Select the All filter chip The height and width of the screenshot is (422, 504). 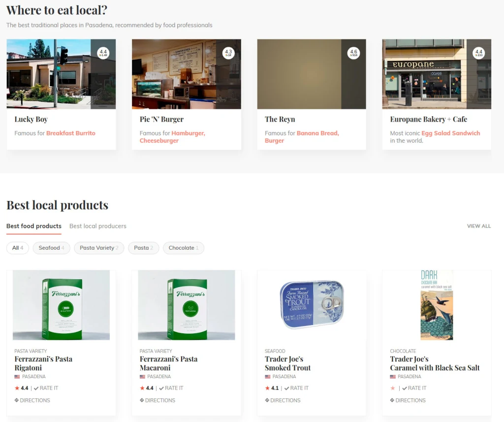point(18,248)
